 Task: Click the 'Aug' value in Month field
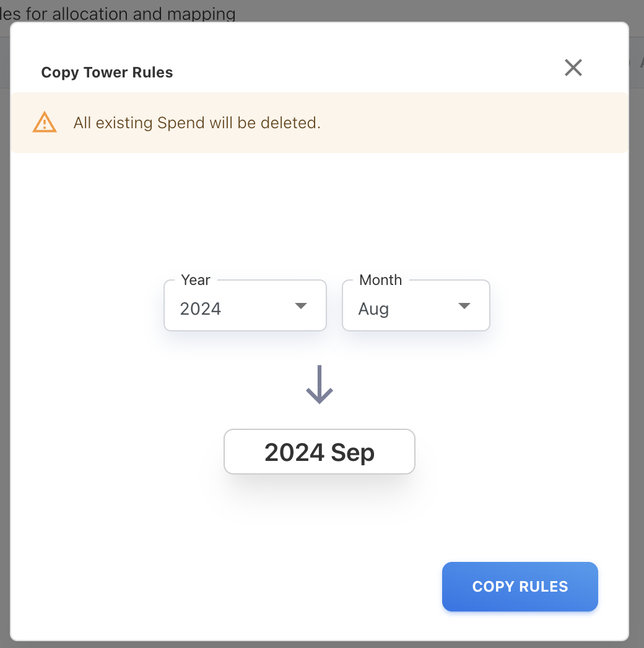coord(373,309)
